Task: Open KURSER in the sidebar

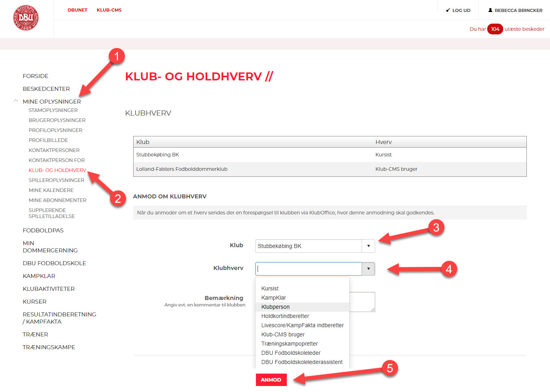Action: [35, 302]
